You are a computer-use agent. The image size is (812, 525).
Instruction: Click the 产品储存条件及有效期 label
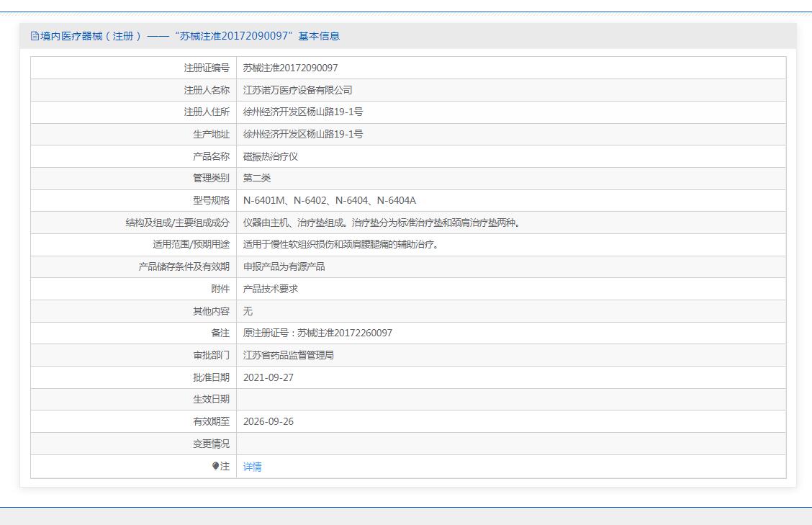(x=184, y=267)
